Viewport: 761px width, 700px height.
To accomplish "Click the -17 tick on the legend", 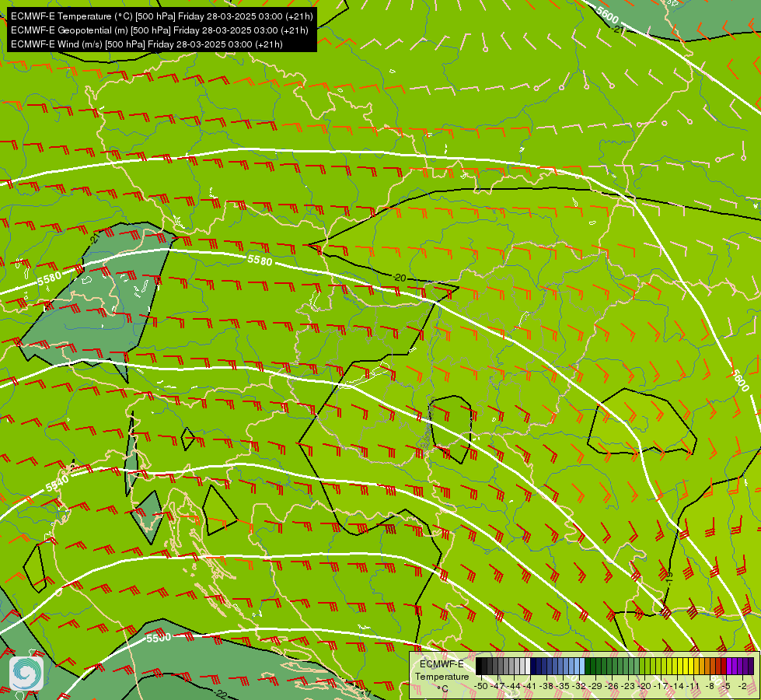I will [x=661, y=686].
